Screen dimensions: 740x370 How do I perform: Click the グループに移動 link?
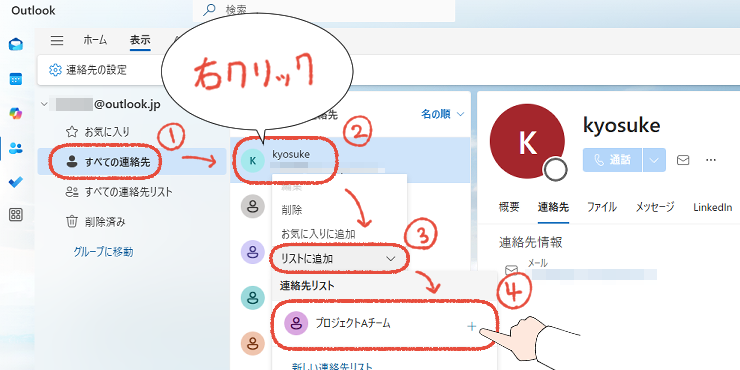103,252
